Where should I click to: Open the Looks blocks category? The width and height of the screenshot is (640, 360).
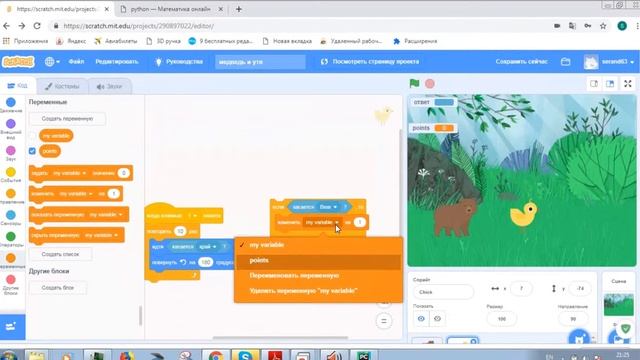click(x=11, y=128)
